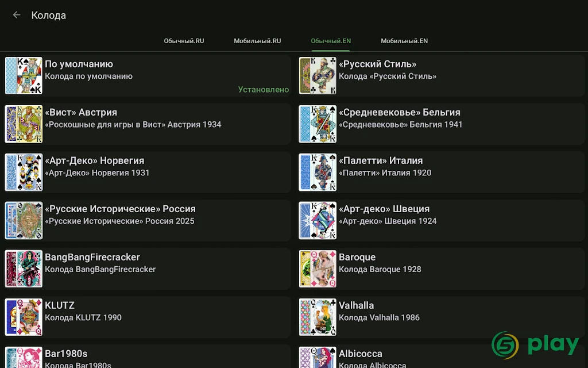Screen dimensions: 588x368
Task: Click the «Роскошные для игры в Вист» Австрия 1934 subtitle
Action: [133, 125]
